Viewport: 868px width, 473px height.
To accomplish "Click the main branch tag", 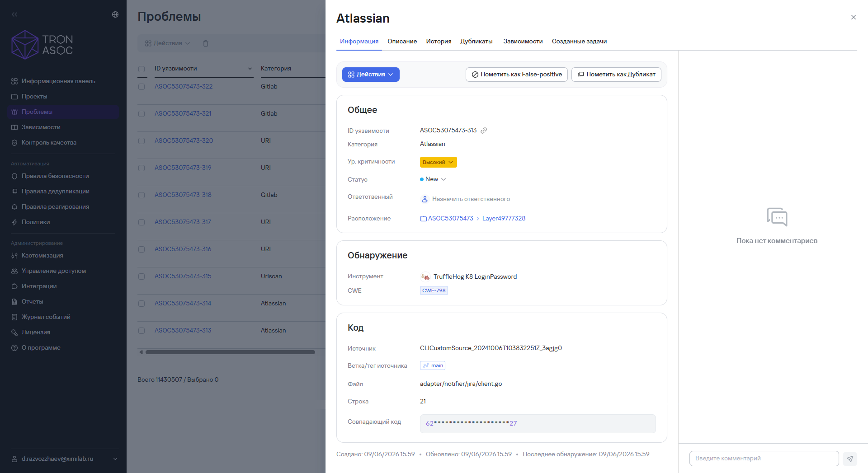I will (433, 365).
